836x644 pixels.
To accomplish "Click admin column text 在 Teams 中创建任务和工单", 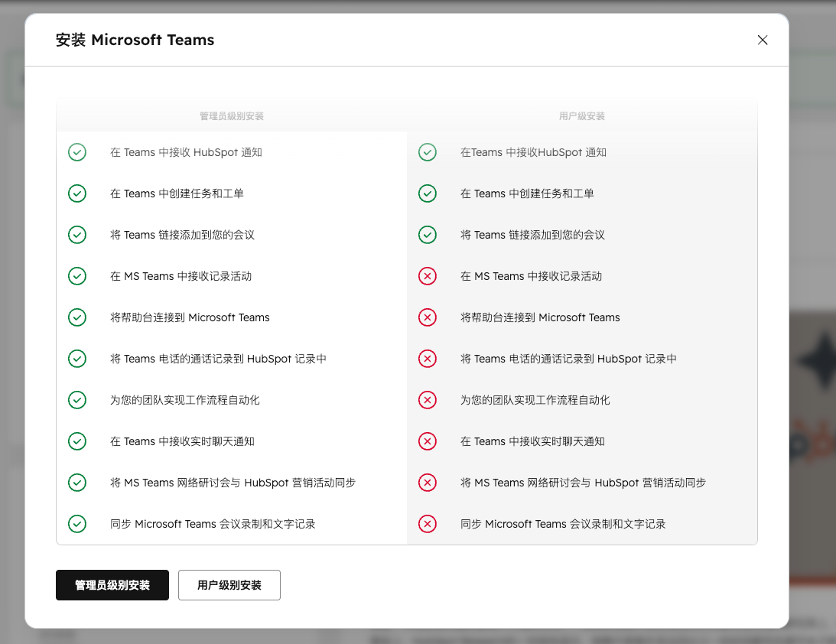I will coord(177,194).
